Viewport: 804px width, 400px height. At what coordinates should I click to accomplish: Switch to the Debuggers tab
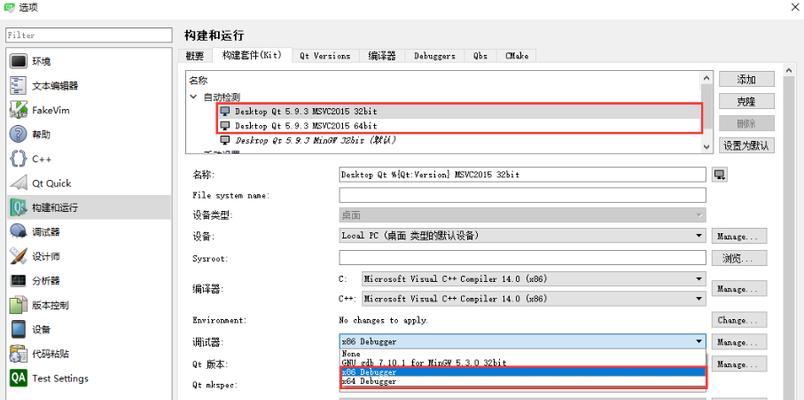(434, 56)
